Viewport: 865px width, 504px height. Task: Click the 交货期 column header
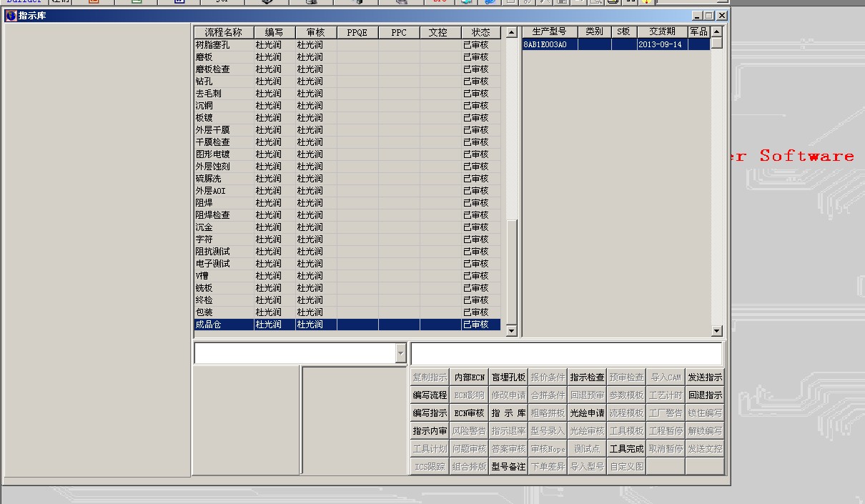click(662, 31)
